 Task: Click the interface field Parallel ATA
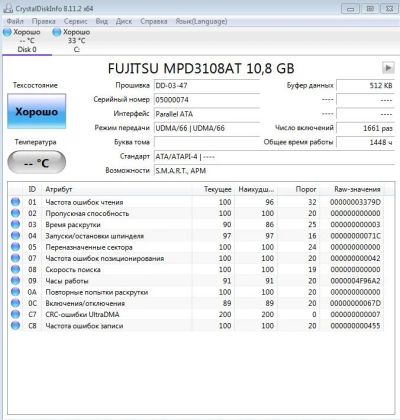207,114
